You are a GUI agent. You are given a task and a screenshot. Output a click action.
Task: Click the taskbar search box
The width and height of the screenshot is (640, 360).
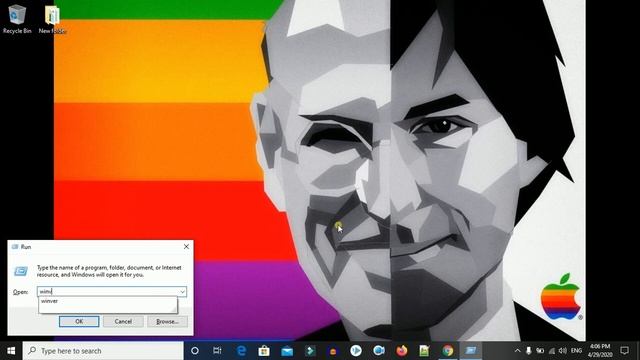[103, 351]
